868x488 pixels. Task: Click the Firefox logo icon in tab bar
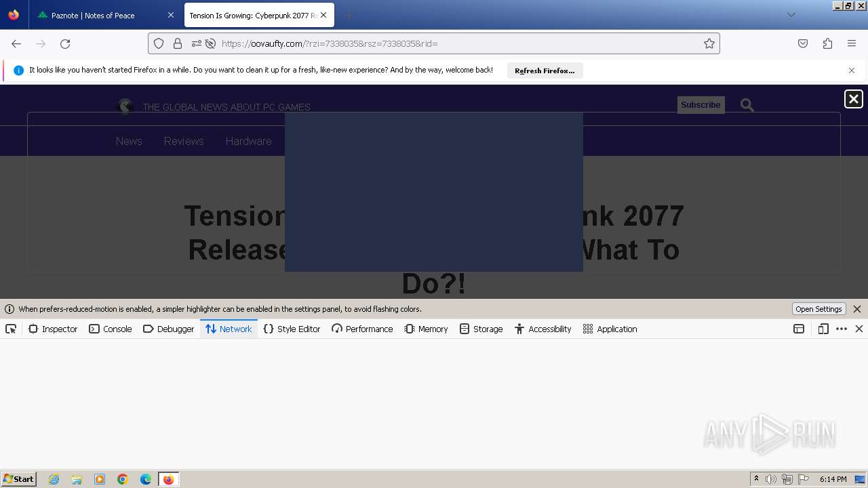click(14, 15)
